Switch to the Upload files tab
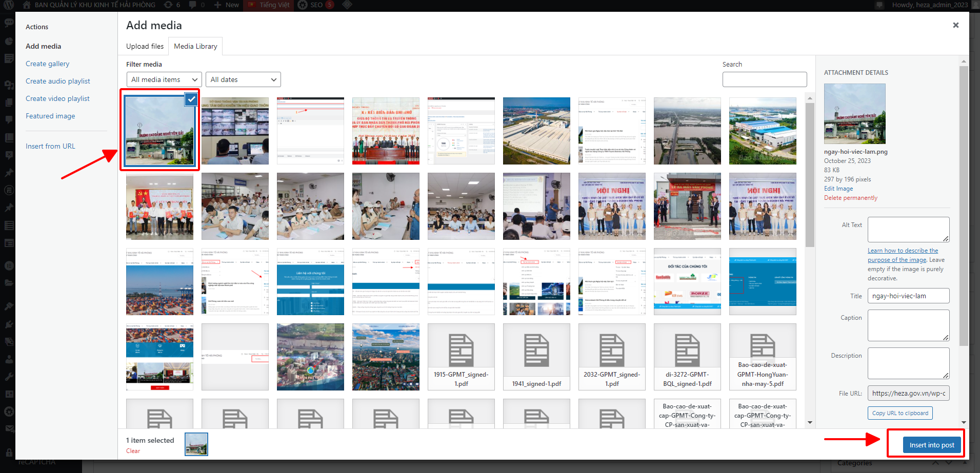Image resolution: width=980 pixels, height=473 pixels. tap(145, 46)
